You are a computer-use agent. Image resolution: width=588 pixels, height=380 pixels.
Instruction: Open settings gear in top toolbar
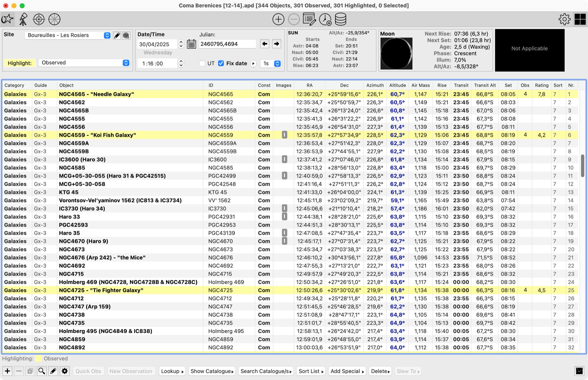(564, 19)
